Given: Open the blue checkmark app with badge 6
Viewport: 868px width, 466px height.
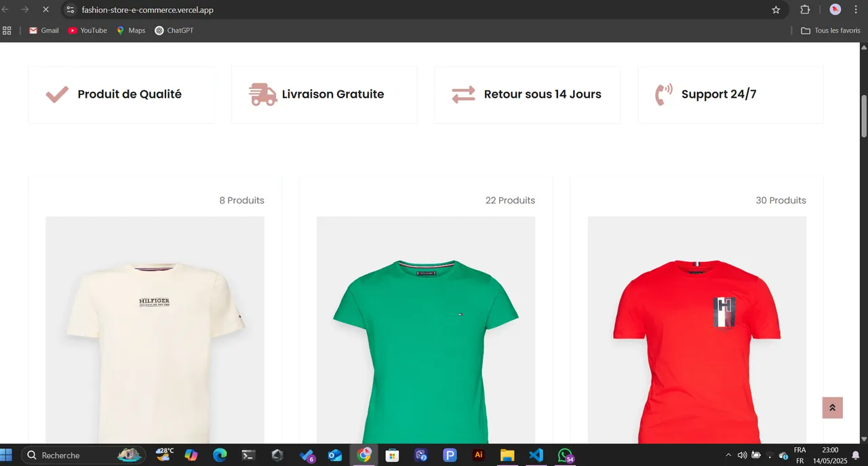Looking at the screenshot, I should click(x=307, y=455).
